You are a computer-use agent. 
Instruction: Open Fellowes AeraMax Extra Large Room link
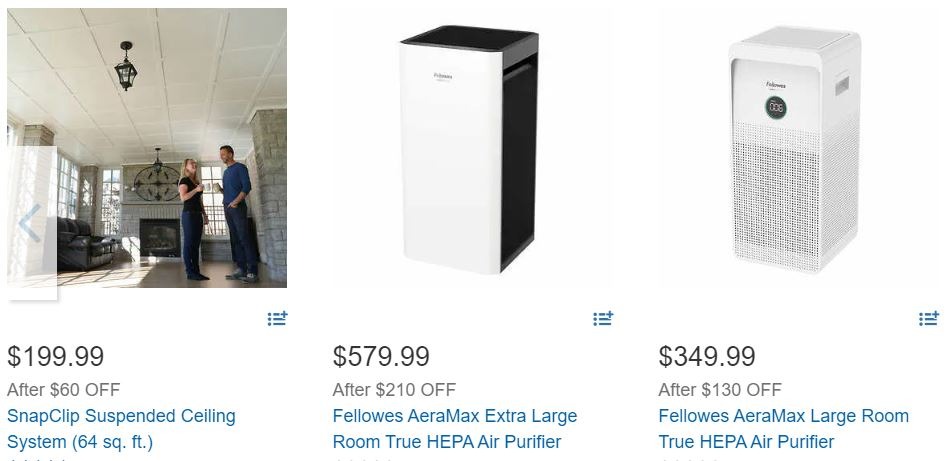(x=455, y=429)
